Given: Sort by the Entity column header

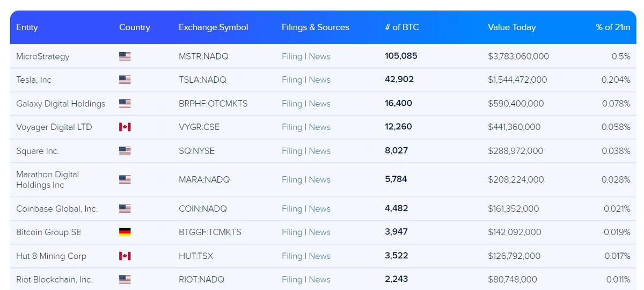Looking at the screenshot, I should tap(27, 27).
